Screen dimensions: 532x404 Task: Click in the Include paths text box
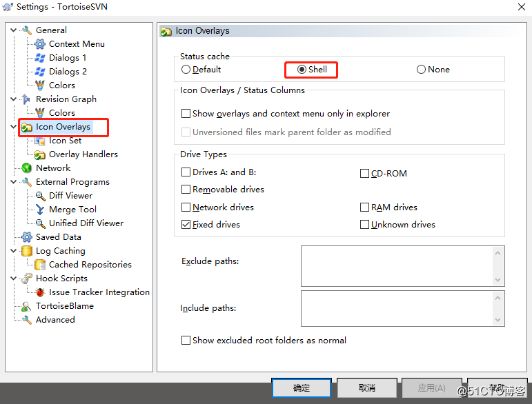[x=397, y=308]
